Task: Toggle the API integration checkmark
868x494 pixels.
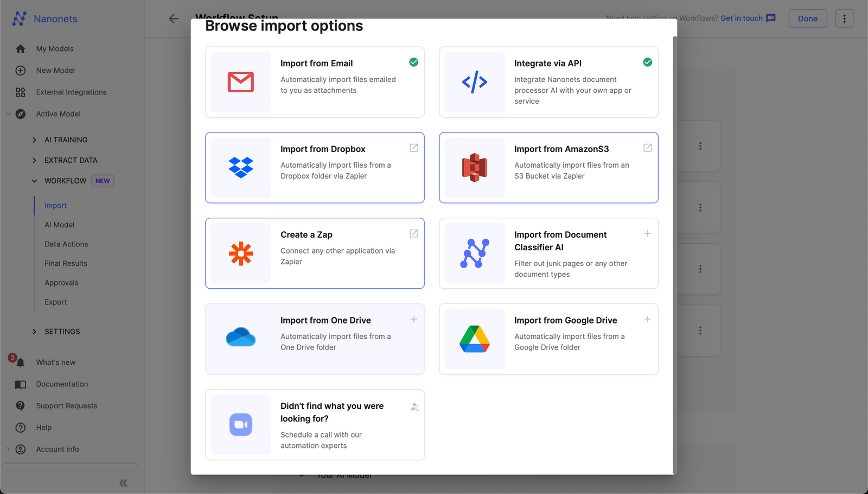Action: (x=647, y=62)
